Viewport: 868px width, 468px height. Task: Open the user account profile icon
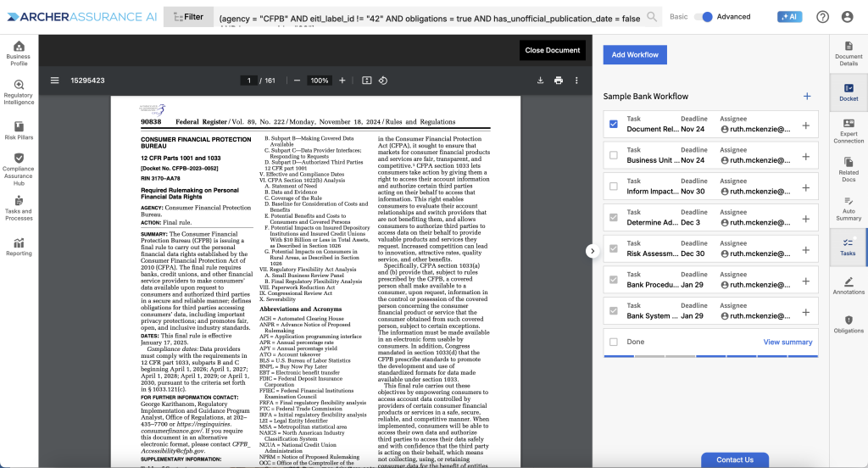pyautogui.click(x=847, y=17)
